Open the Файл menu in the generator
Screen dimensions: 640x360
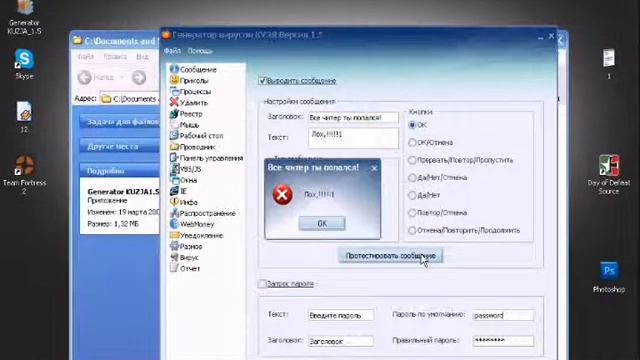click(x=172, y=51)
